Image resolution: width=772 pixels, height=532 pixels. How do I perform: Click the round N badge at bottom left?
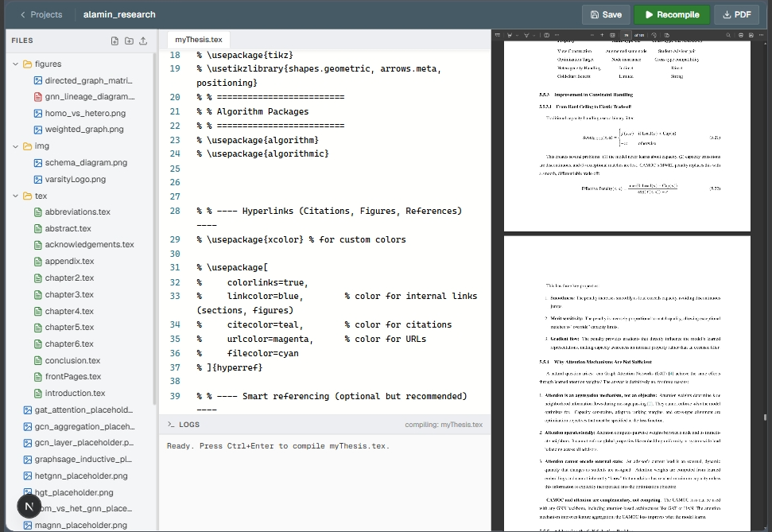[29, 506]
